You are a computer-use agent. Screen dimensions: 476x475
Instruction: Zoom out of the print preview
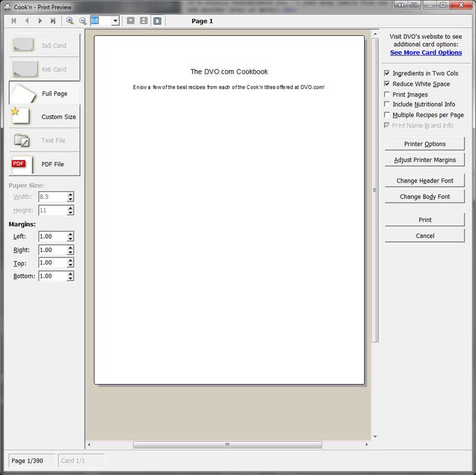(x=83, y=21)
